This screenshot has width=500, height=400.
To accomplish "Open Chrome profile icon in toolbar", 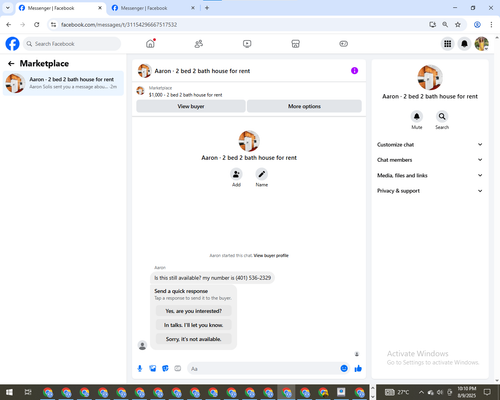I will coord(477,24).
